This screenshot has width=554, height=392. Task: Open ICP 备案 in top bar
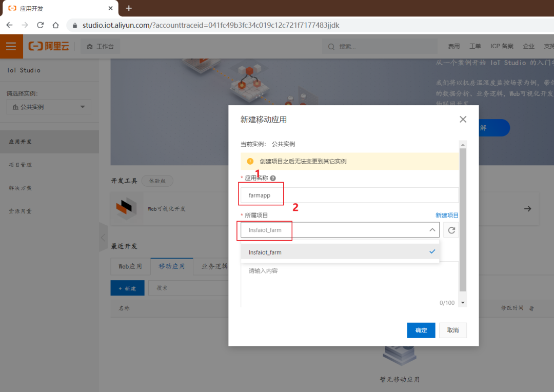[x=501, y=46]
